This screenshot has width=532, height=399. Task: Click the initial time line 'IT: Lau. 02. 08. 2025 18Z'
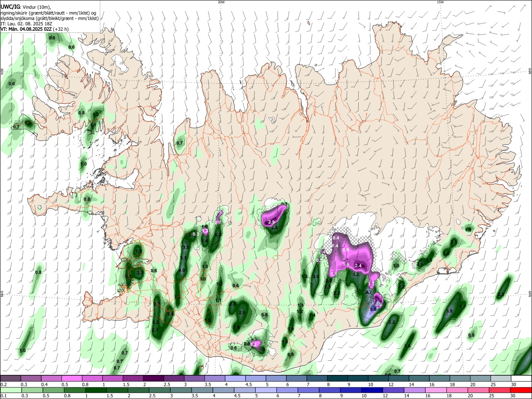point(26,24)
